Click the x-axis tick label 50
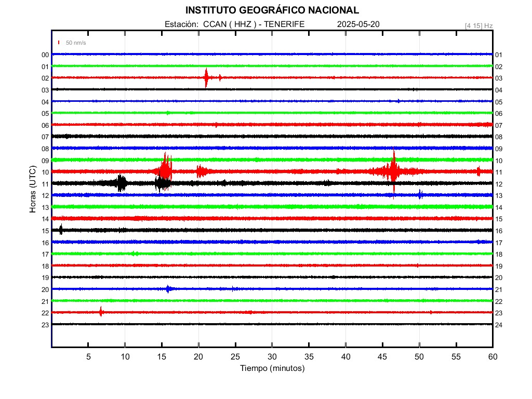 point(419,356)
